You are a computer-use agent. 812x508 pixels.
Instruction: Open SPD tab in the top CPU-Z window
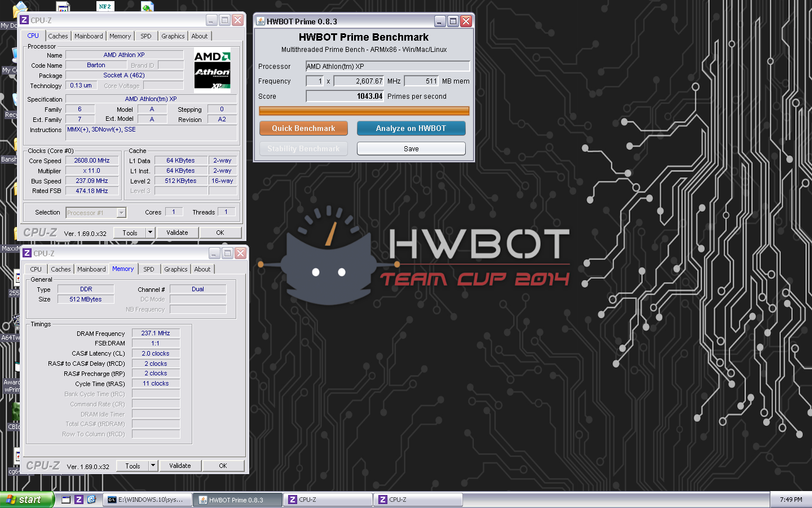146,36
